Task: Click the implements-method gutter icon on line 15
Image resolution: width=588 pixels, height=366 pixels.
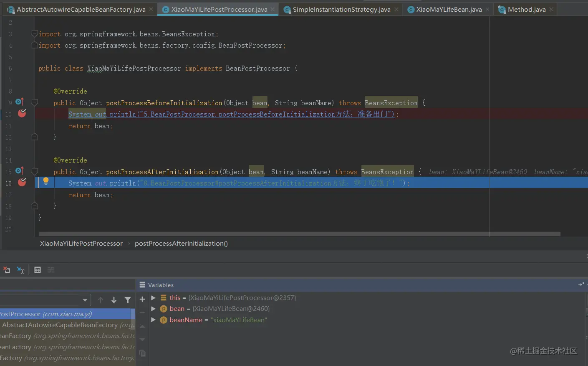Action: (x=20, y=170)
